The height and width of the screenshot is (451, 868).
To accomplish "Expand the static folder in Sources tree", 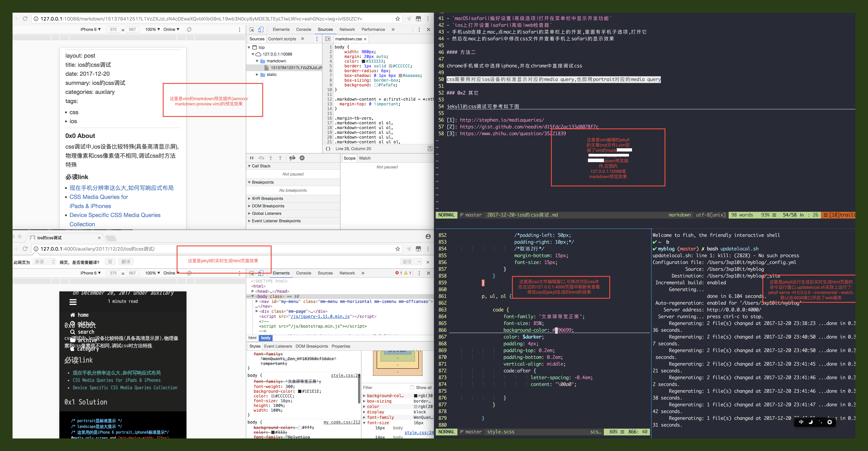I will [257, 75].
